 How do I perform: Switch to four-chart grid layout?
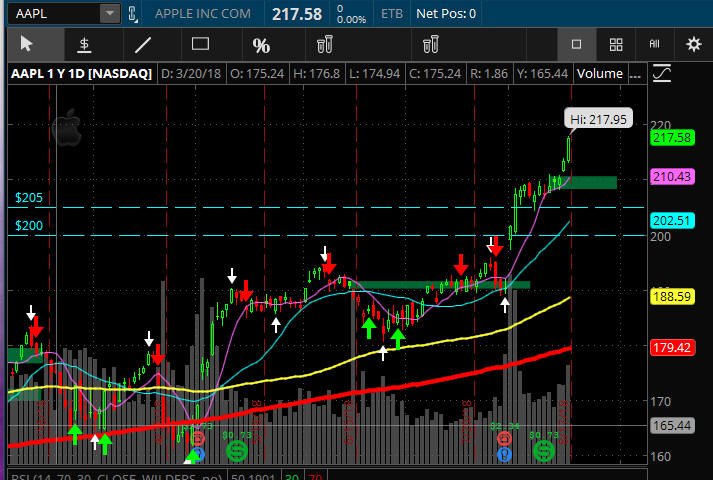click(x=616, y=44)
